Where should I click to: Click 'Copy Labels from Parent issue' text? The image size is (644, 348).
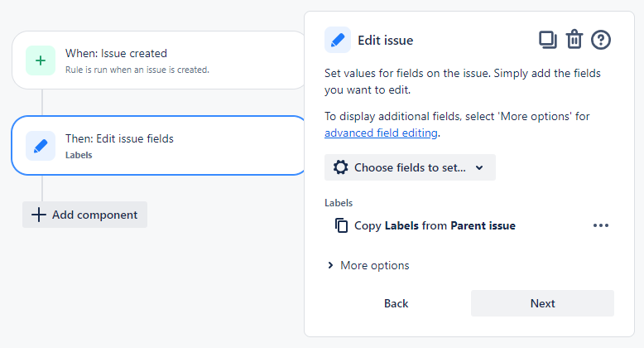(435, 225)
